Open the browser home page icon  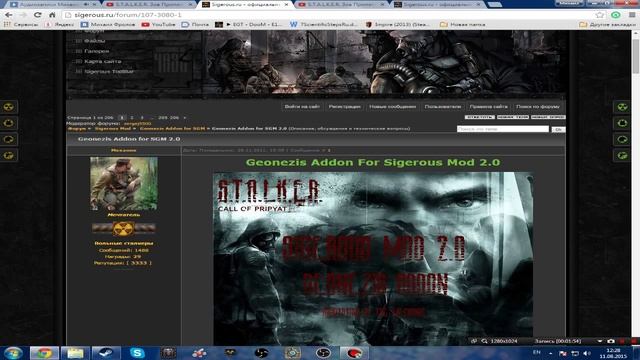coord(52,15)
